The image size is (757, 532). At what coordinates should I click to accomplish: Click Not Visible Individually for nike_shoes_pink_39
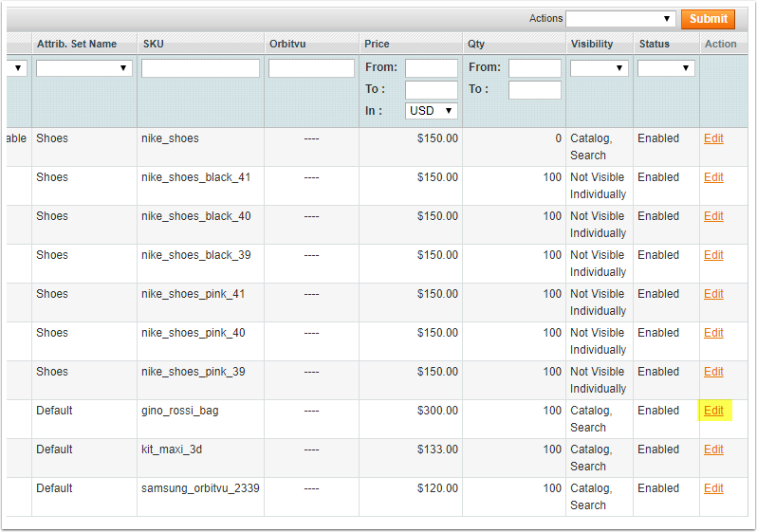point(599,380)
